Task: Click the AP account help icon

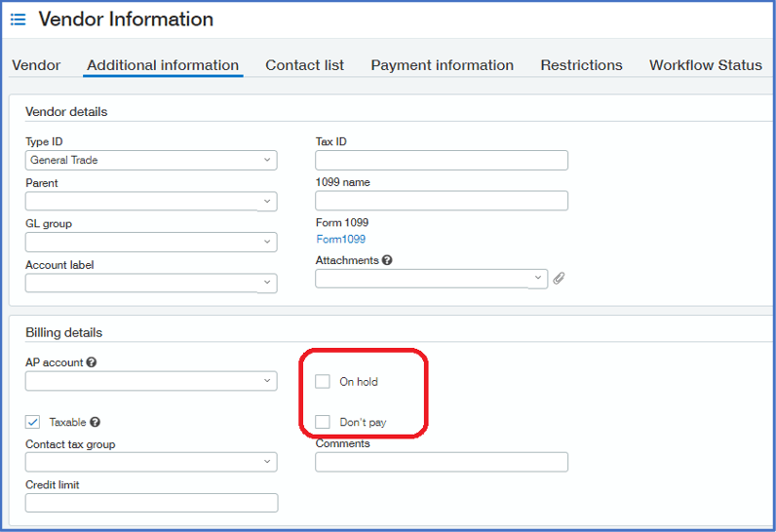Action: (92, 362)
